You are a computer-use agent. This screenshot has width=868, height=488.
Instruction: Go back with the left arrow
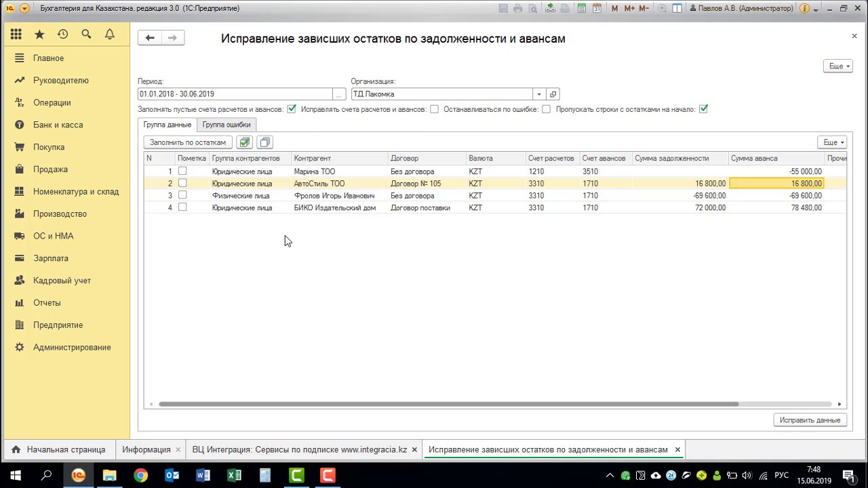coord(150,38)
